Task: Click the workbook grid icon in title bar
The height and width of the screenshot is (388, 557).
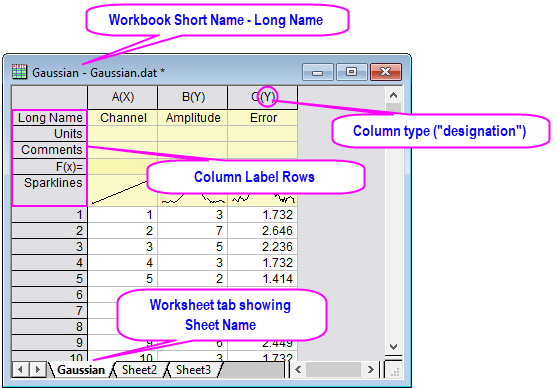Action: point(19,71)
